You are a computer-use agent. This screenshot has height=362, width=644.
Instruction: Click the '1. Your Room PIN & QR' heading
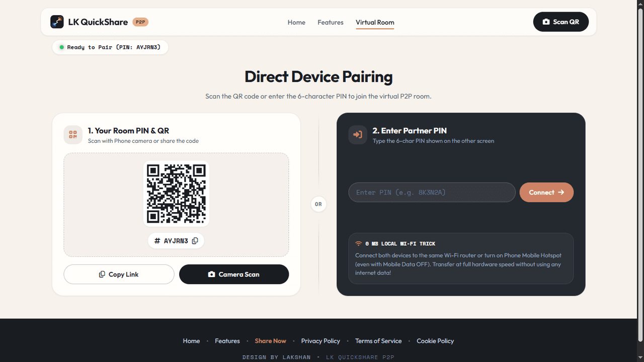128,131
